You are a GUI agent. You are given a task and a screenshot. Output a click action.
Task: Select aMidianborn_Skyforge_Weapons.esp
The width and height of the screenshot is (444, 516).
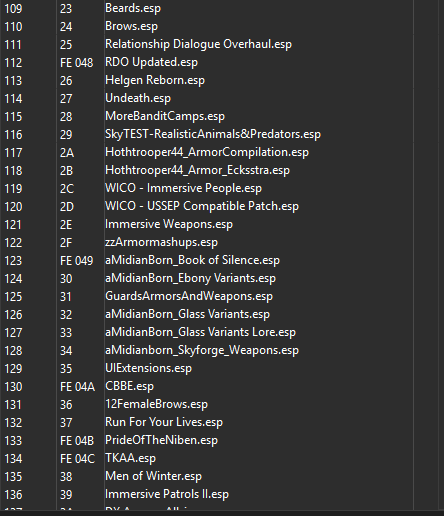(x=202, y=350)
